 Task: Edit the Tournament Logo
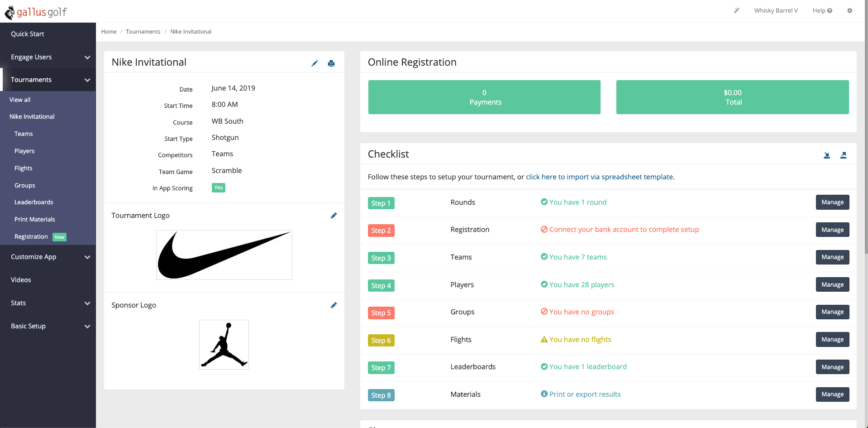(334, 216)
